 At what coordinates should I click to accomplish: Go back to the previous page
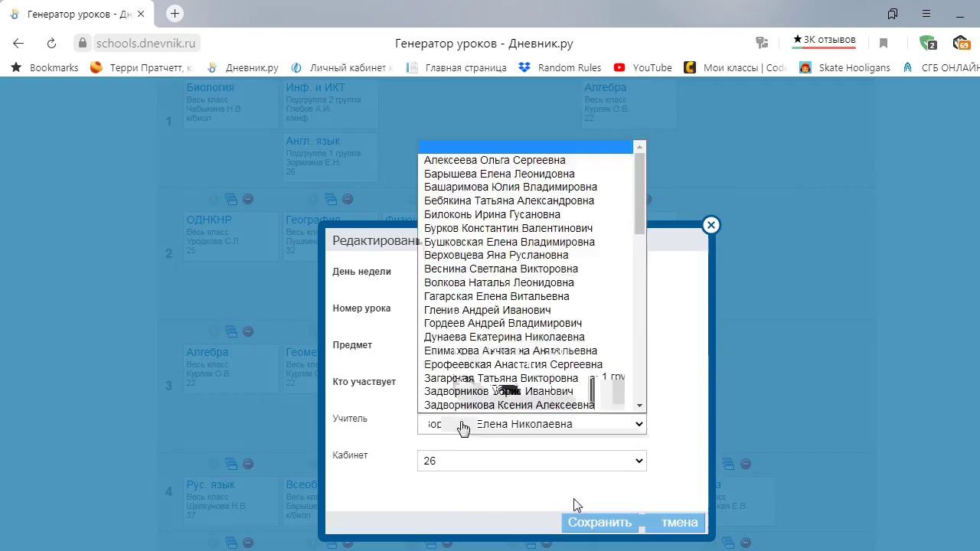point(18,44)
